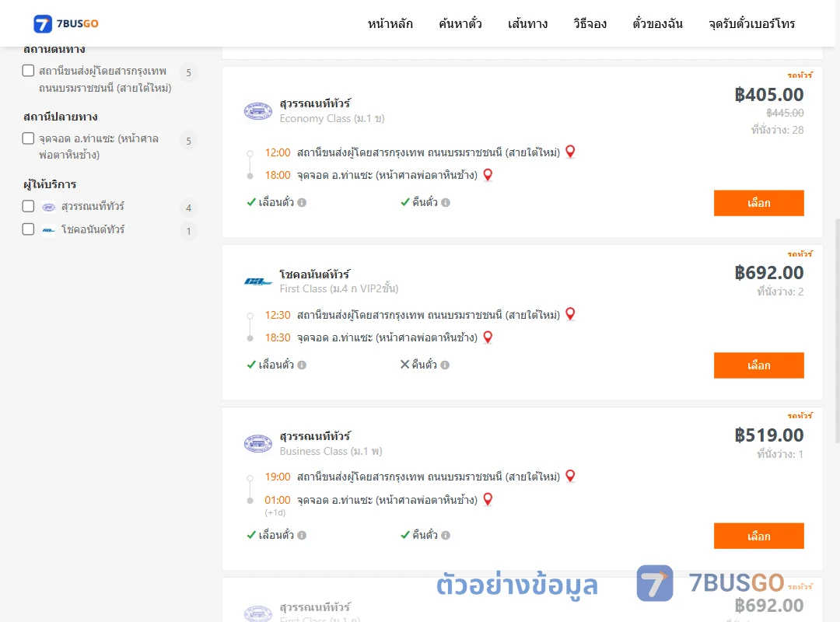Open map pin for 01:00 arrival stop
Viewport: 840px width, 622px height.
click(x=488, y=500)
